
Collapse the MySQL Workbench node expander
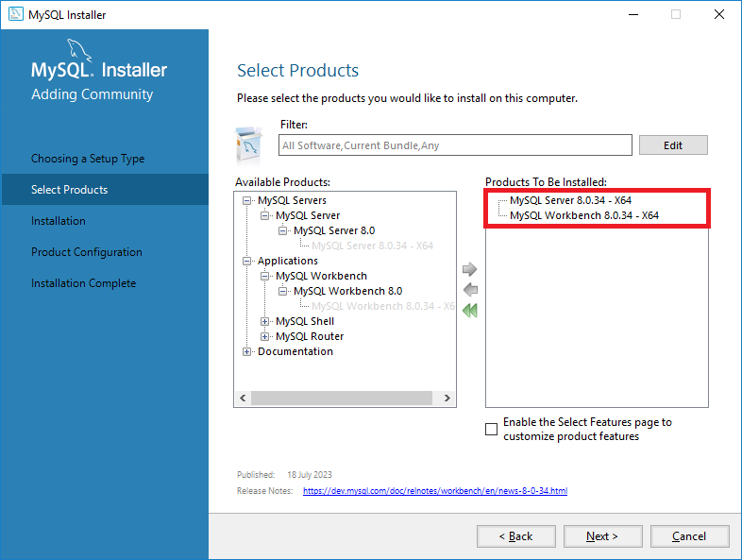click(264, 277)
